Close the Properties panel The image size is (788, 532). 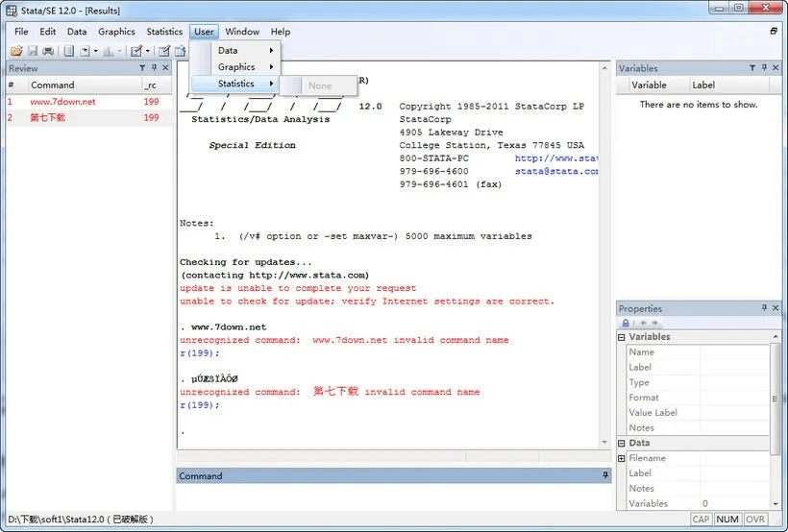(776, 308)
